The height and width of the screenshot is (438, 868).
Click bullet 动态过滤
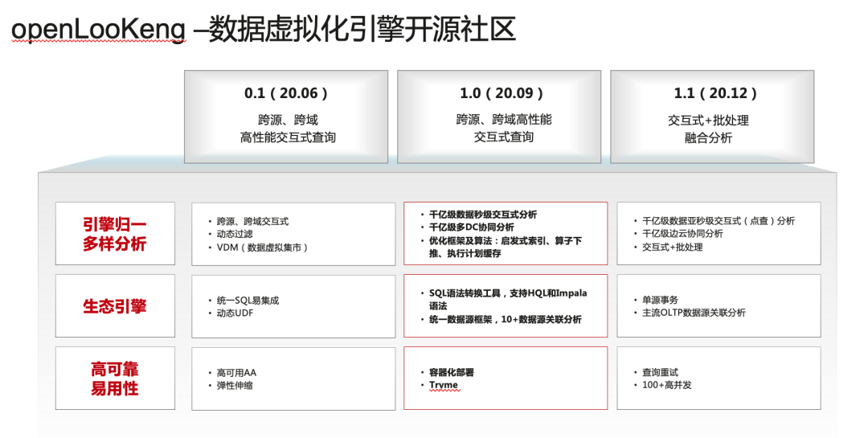pos(235,234)
